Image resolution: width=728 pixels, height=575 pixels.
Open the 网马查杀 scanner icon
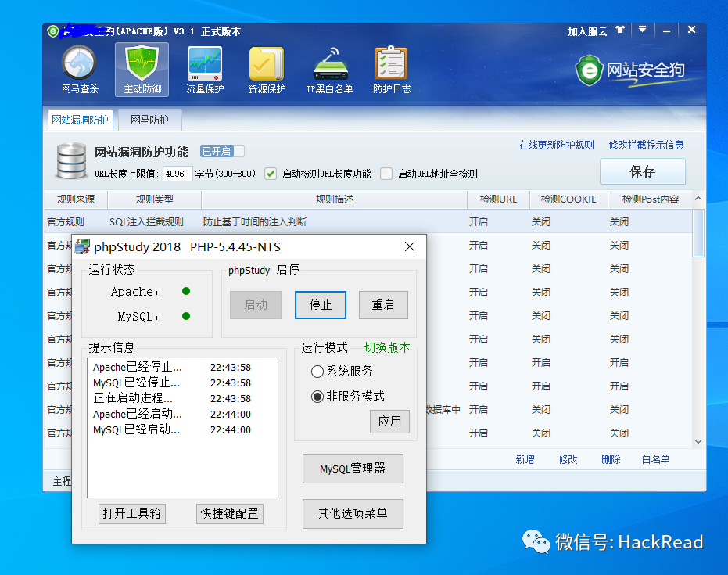80,70
